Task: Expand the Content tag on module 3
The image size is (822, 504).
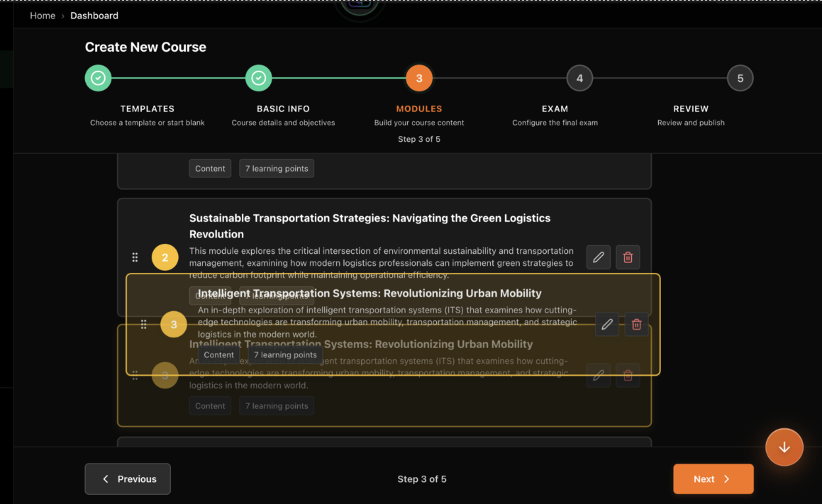Action: (x=218, y=354)
